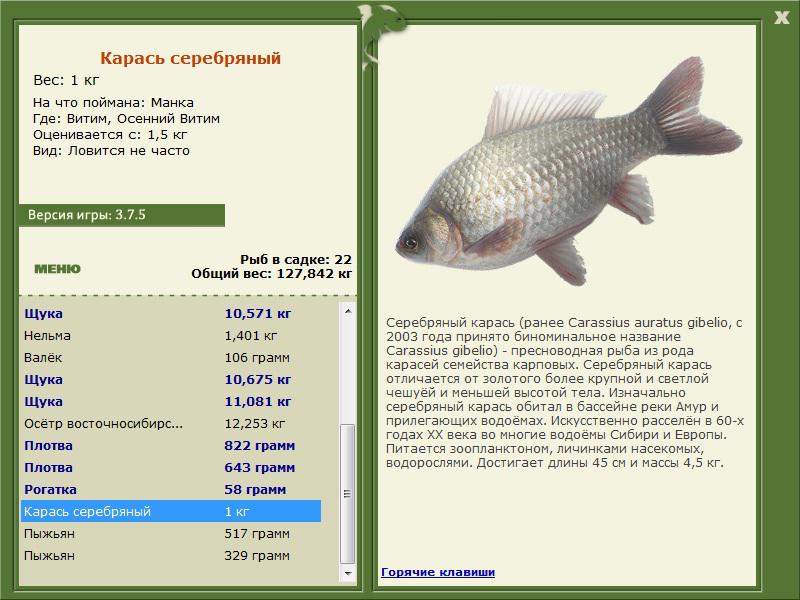Viewport: 800px width, 600px height.
Task: Select the Осётр восточносибирс... row
Action: coord(171,423)
